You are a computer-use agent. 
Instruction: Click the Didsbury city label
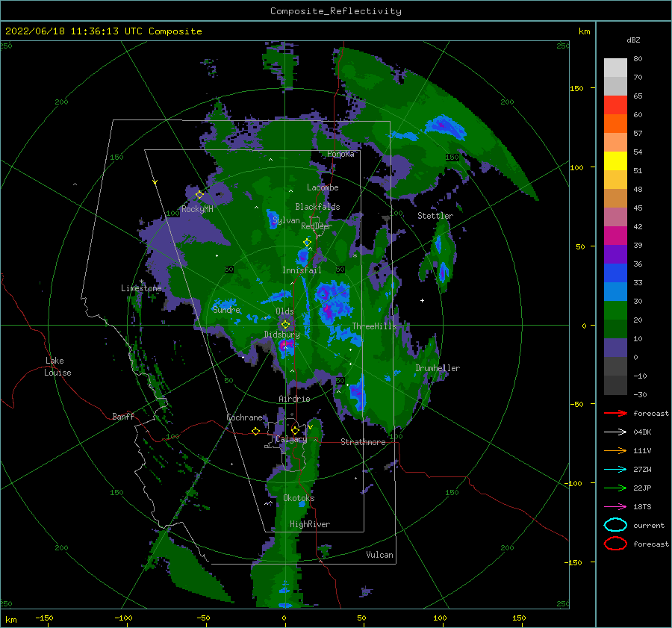(x=281, y=335)
